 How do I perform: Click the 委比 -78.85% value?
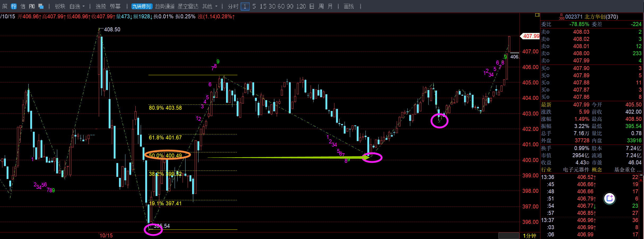click(x=579, y=24)
